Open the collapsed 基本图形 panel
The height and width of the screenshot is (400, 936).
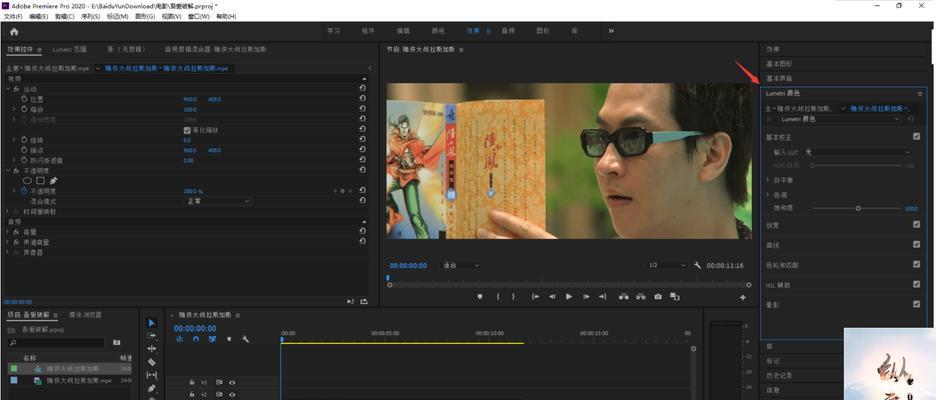point(779,64)
